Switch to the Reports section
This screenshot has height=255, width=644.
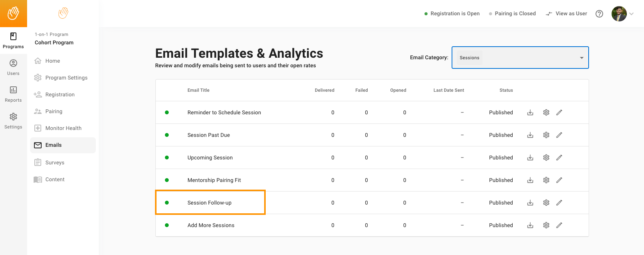pos(13,94)
